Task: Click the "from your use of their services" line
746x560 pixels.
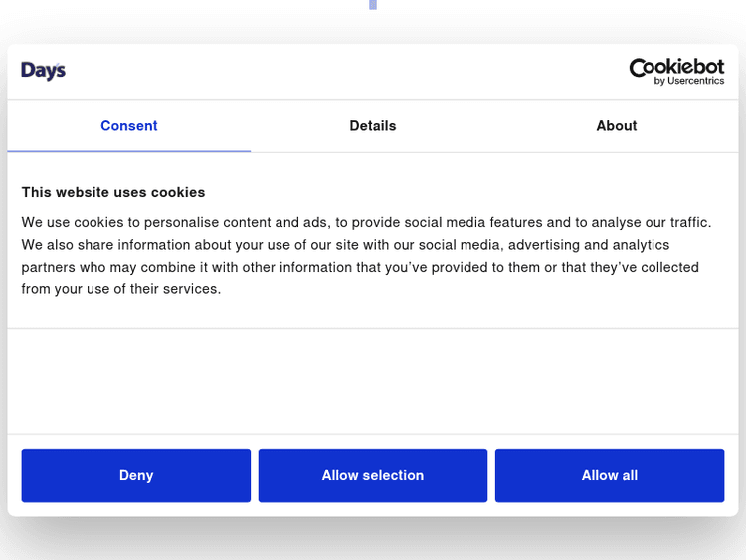Action: (x=121, y=289)
